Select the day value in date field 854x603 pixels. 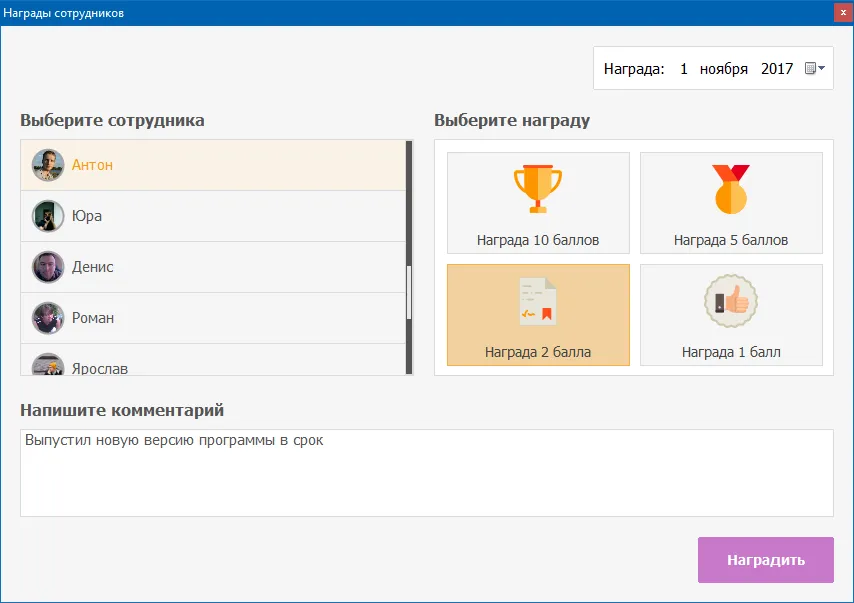coord(684,69)
